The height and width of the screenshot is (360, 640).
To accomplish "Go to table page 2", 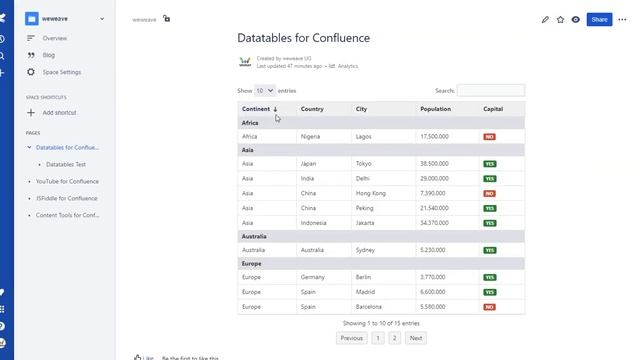I will click(394, 338).
